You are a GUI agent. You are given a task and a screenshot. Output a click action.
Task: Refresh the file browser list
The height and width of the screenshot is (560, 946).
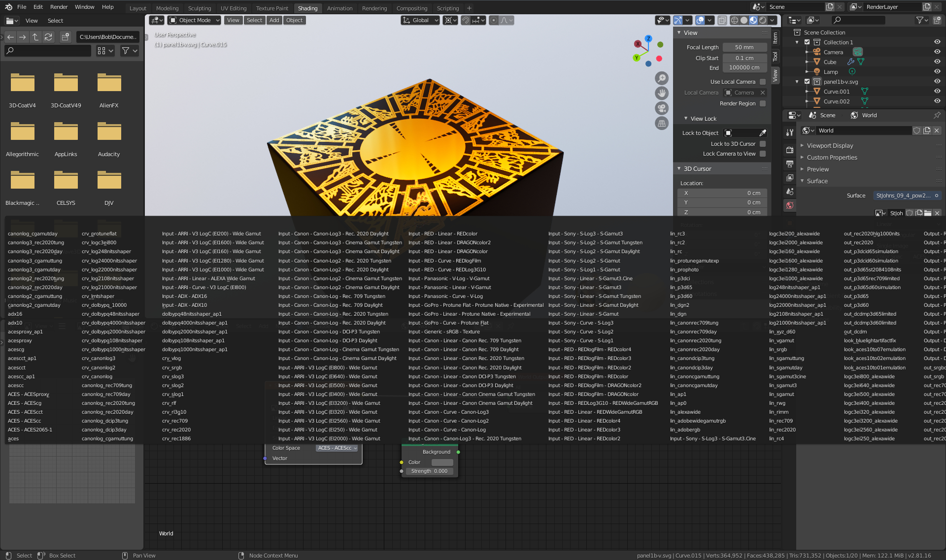click(48, 37)
